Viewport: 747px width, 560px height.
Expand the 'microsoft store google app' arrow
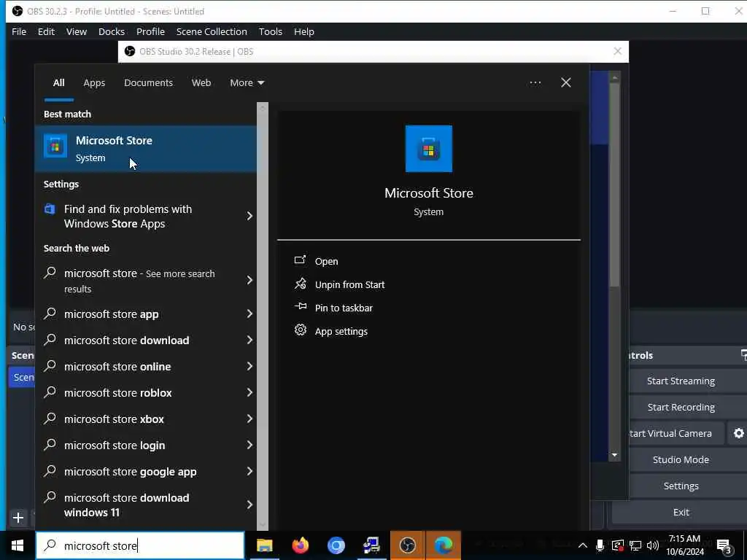(x=249, y=471)
